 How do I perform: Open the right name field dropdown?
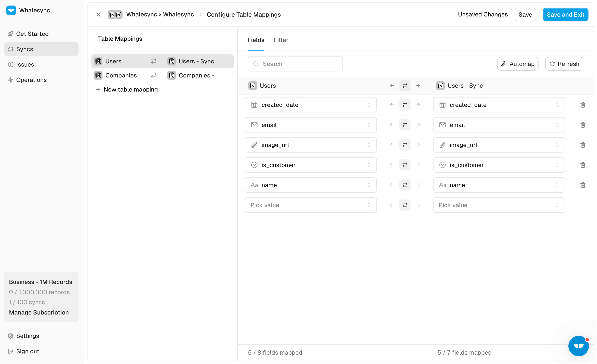point(499,185)
